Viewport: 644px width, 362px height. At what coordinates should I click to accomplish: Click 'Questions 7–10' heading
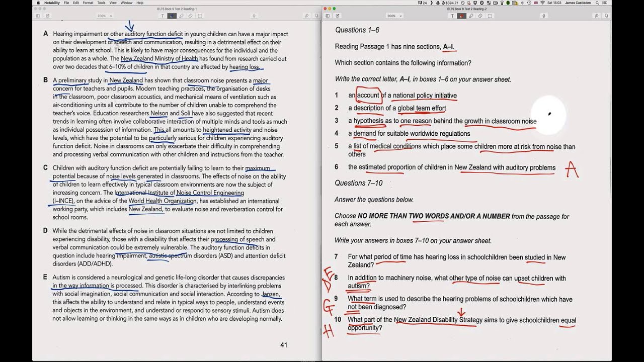[359, 183]
